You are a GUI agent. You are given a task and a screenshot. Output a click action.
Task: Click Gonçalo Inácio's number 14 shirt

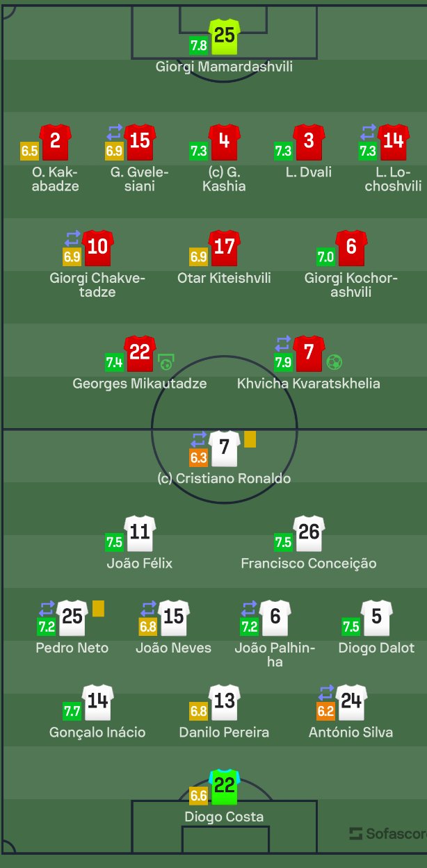click(97, 702)
